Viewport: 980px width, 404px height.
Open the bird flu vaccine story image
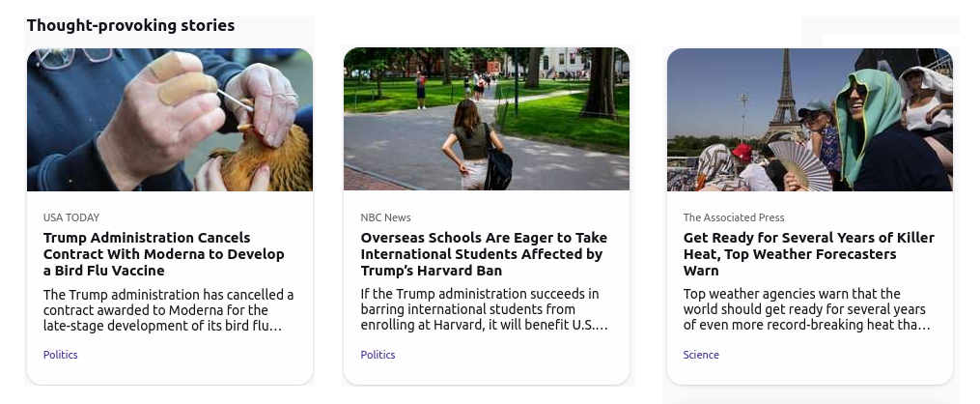[x=169, y=120]
